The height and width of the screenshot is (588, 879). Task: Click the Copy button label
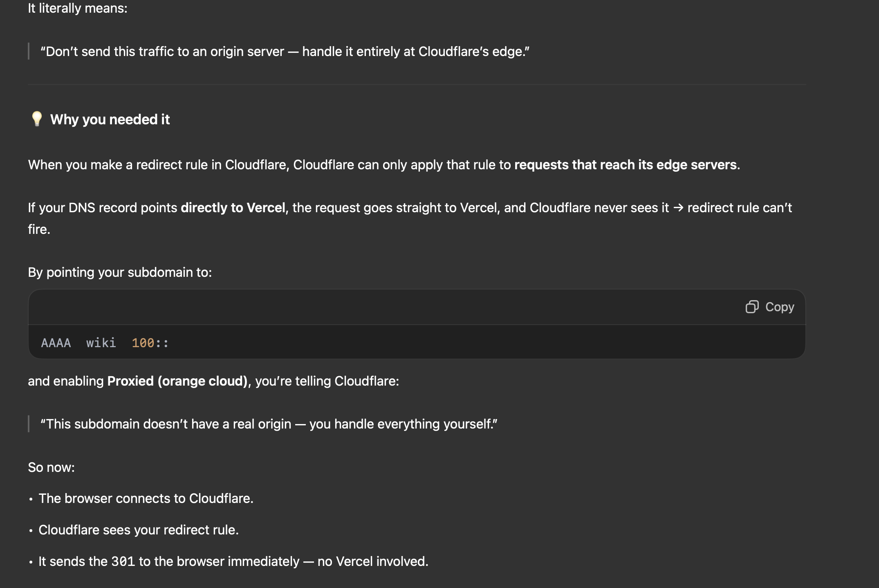[x=779, y=307]
